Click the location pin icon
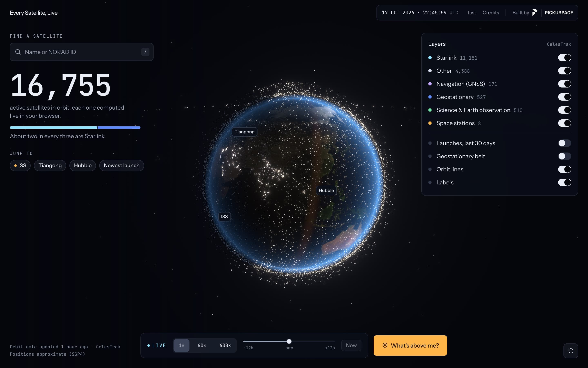This screenshot has width=588, height=368. click(x=385, y=345)
